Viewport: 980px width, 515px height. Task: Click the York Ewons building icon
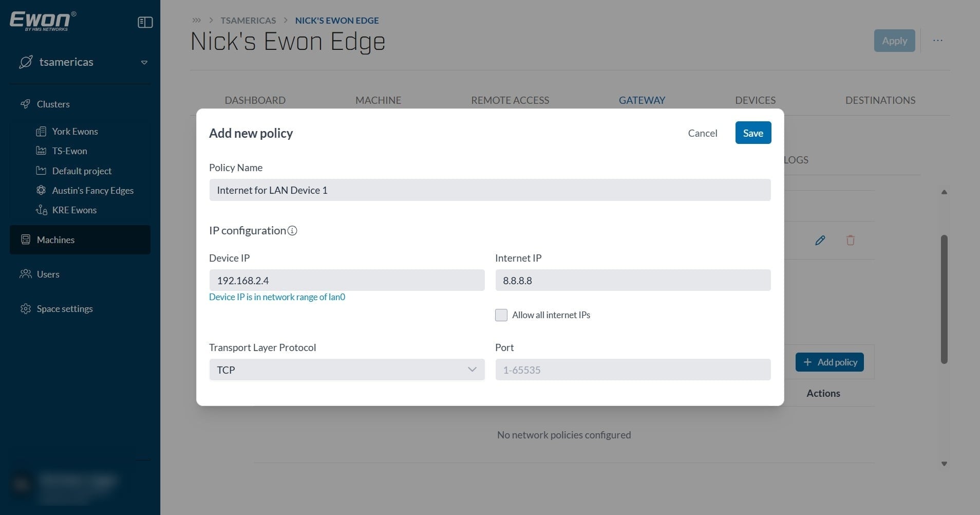(x=41, y=132)
